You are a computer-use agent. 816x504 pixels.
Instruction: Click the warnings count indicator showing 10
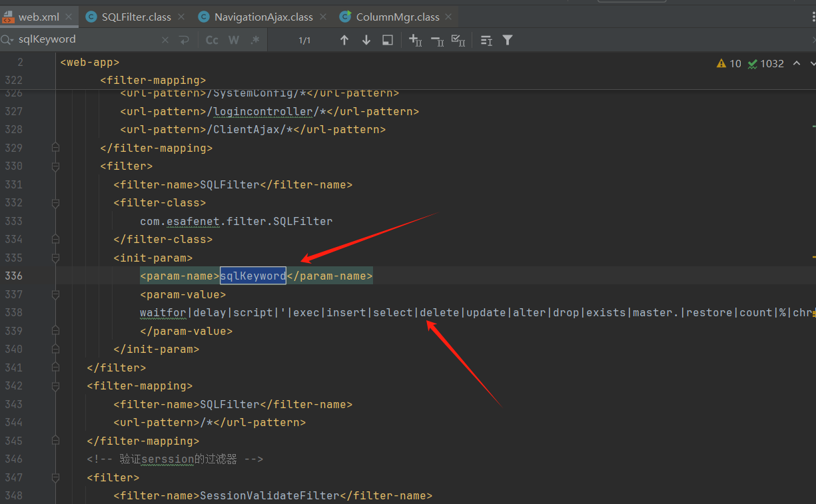[x=729, y=63]
